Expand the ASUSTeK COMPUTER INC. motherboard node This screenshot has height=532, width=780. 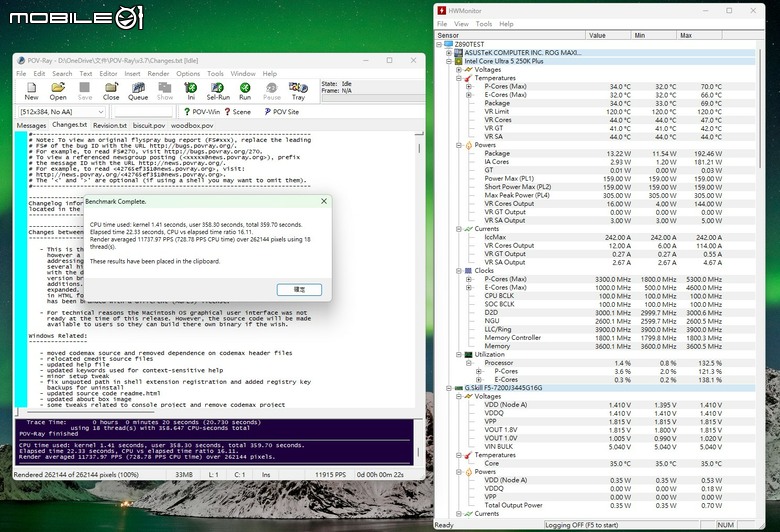(449, 53)
